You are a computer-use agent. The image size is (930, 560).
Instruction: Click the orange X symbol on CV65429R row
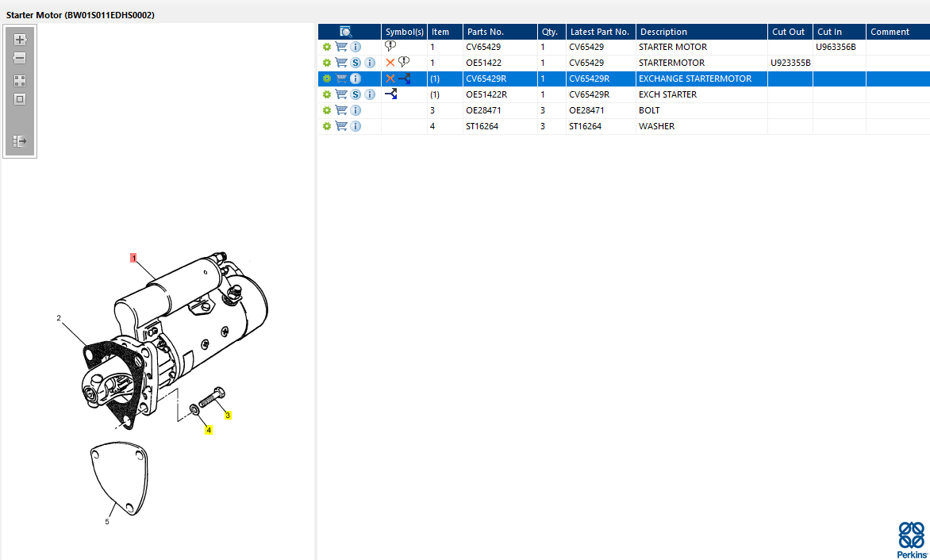pyautogui.click(x=390, y=79)
